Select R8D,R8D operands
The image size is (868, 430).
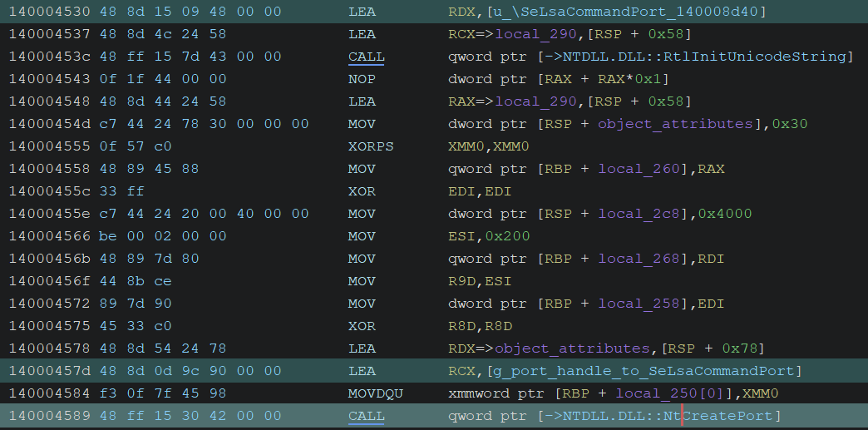(x=480, y=326)
